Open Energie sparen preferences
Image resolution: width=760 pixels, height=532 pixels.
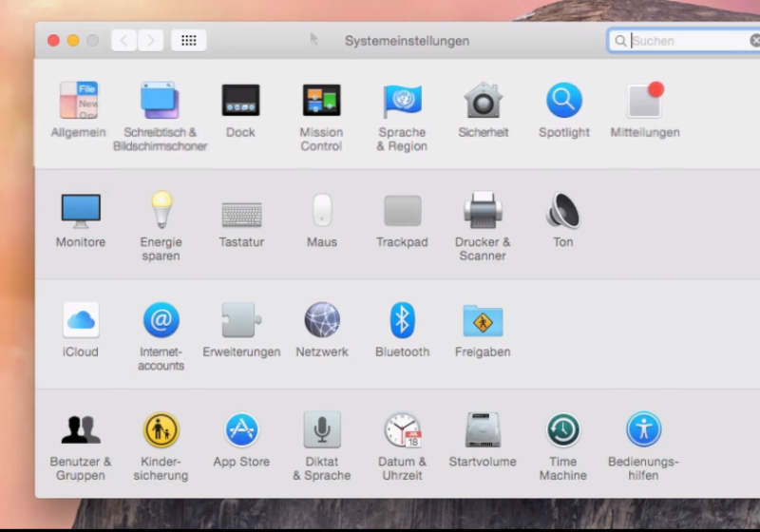161,211
